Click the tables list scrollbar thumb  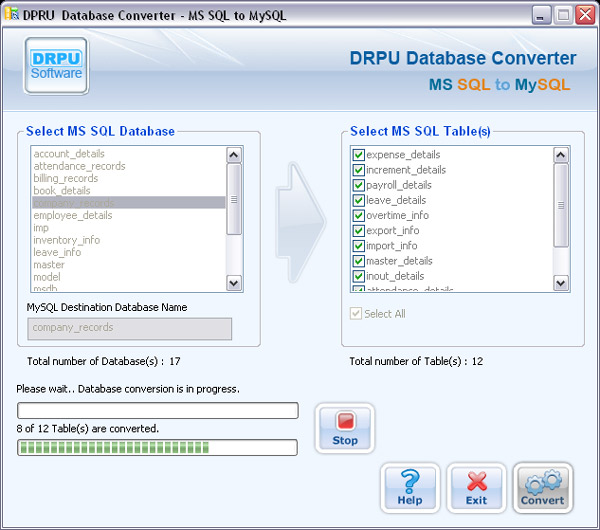click(561, 205)
